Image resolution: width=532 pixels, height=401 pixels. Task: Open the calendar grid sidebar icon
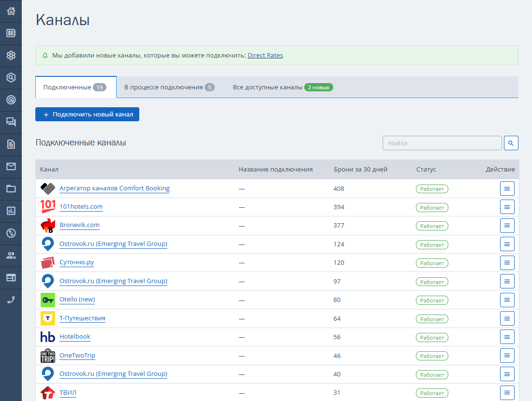pos(11,33)
